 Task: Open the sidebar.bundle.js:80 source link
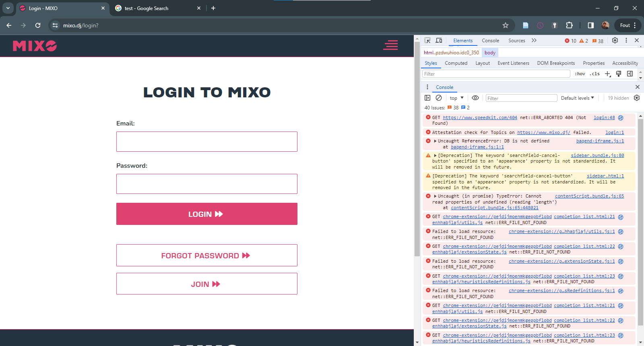[x=597, y=155]
